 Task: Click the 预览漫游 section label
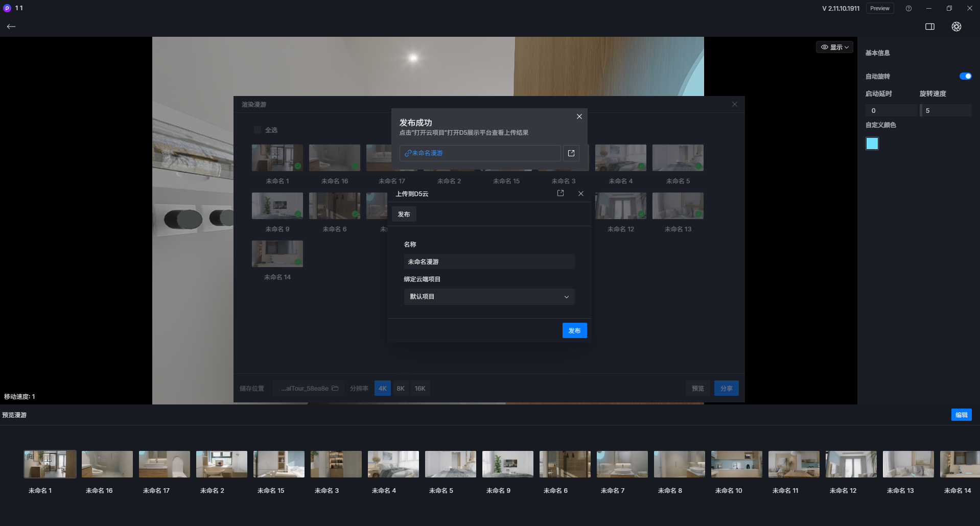tap(14, 415)
